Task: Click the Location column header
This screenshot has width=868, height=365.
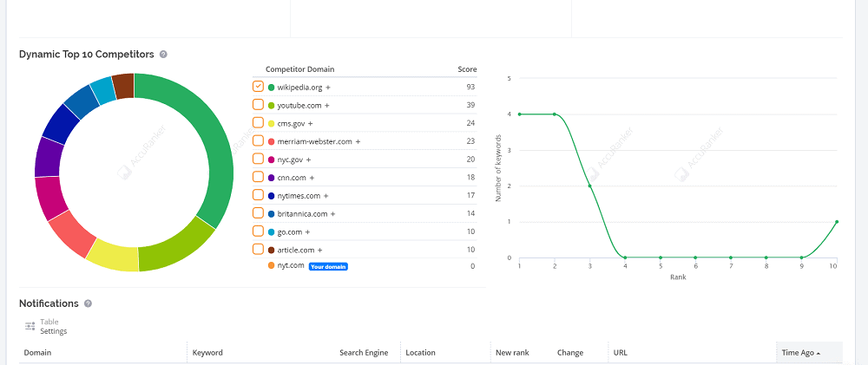Action: (x=421, y=353)
